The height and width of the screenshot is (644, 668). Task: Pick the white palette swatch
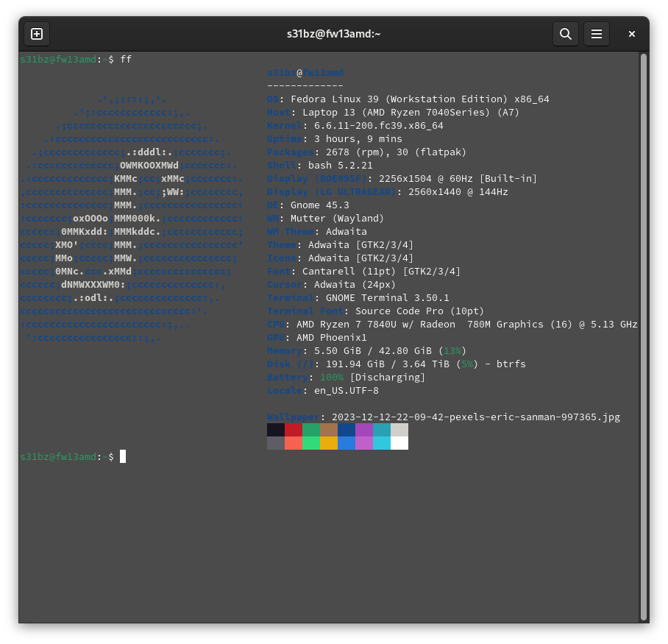coord(399,443)
